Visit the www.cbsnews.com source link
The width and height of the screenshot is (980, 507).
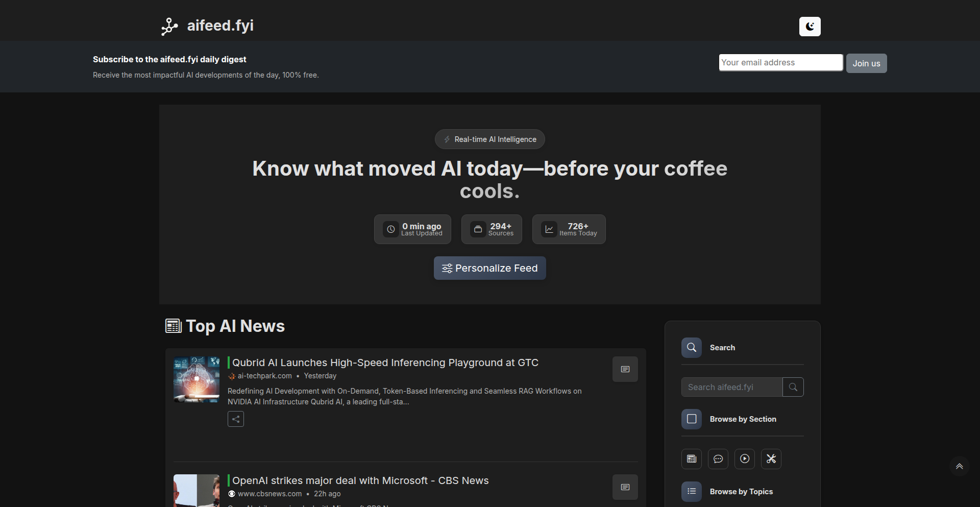pos(270,494)
